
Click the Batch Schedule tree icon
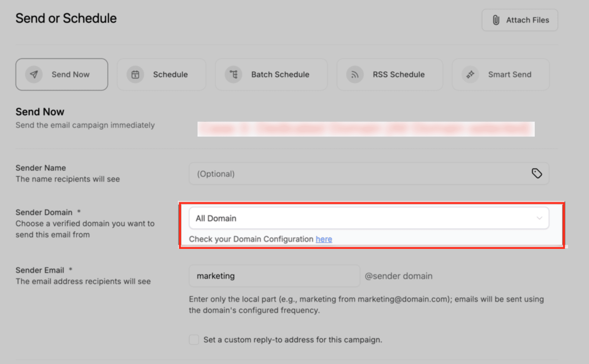(x=233, y=74)
